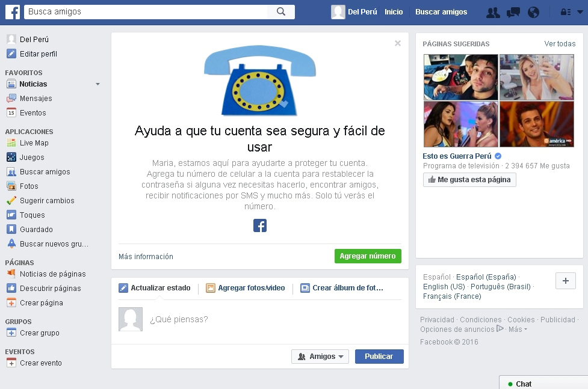Click the Live Map icon
The height and width of the screenshot is (389, 588).
pyautogui.click(x=11, y=142)
